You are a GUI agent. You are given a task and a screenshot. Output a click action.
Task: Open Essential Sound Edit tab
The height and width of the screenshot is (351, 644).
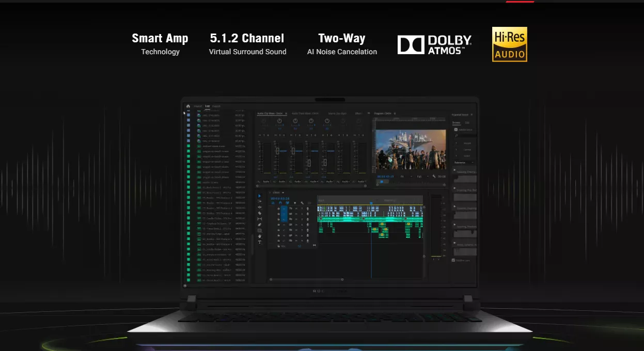click(x=467, y=123)
